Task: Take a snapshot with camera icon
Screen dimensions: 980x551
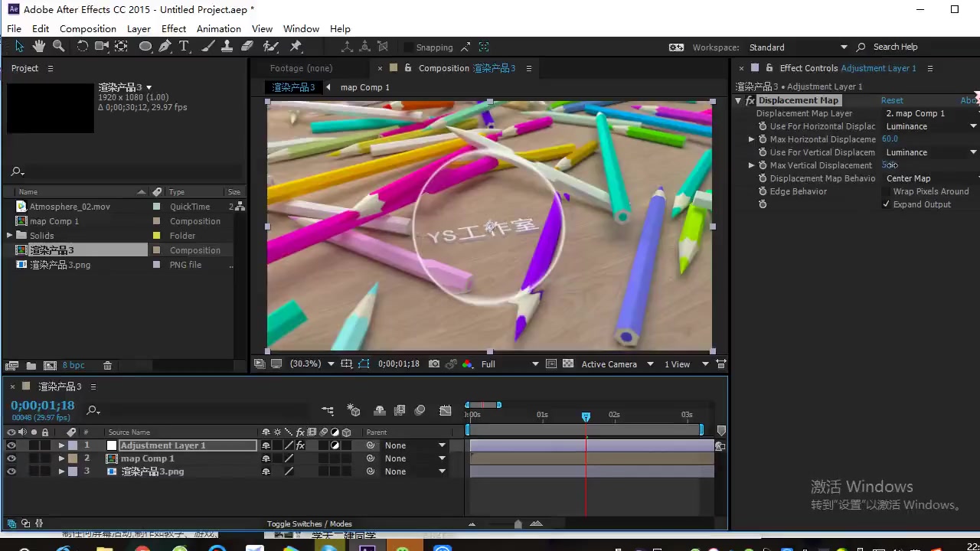Action: [x=434, y=364]
